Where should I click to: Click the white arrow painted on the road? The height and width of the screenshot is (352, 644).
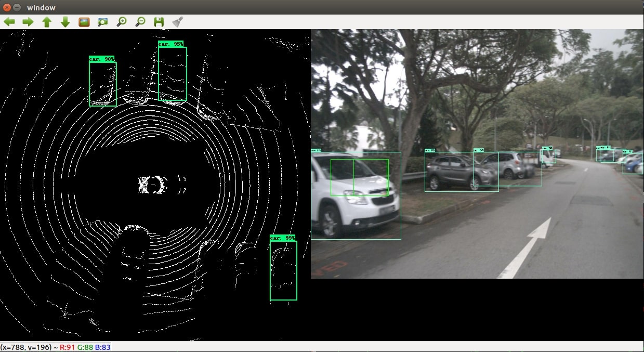pos(526,248)
